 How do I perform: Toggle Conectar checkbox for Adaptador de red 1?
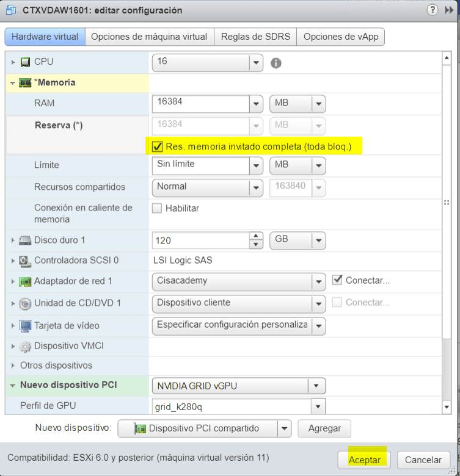337,280
